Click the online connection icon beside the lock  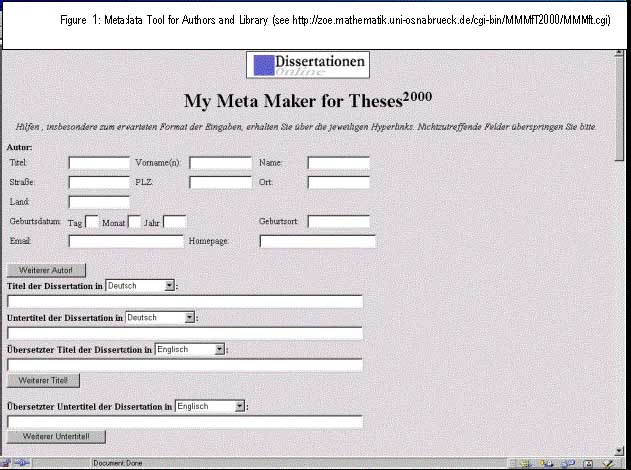pos(22,463)
